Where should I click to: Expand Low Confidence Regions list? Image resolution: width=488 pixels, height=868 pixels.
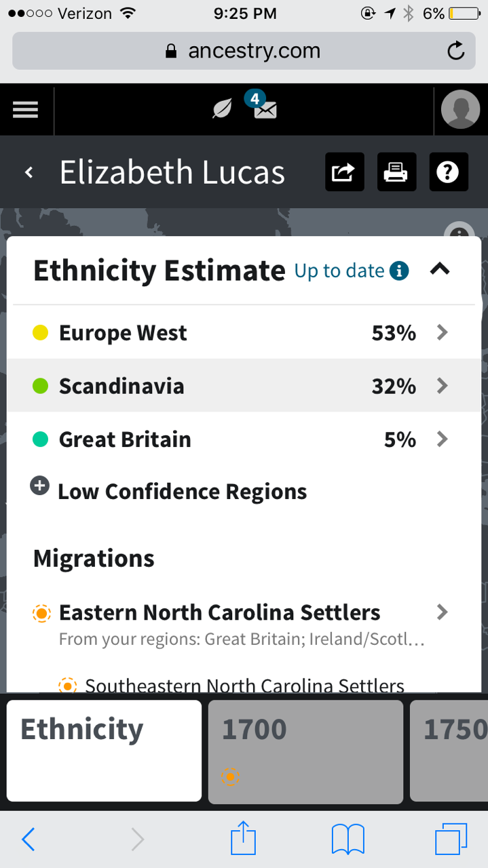(40, 486)
